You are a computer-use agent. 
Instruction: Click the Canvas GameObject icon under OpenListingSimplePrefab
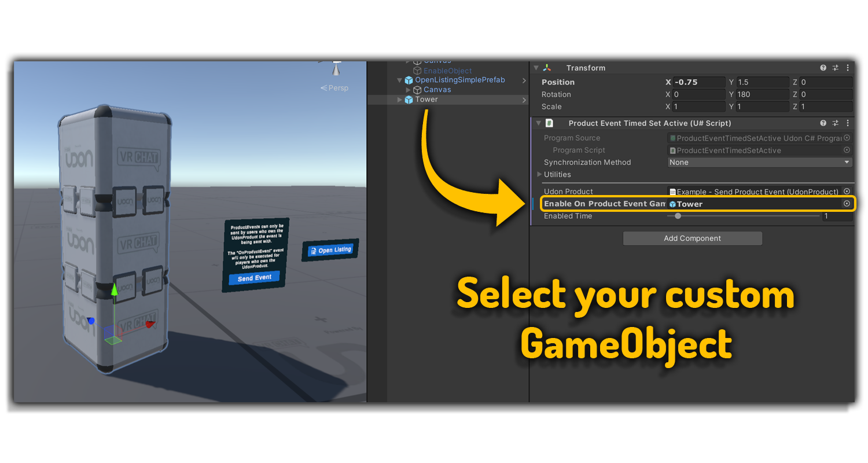click(x=417, y=90)
